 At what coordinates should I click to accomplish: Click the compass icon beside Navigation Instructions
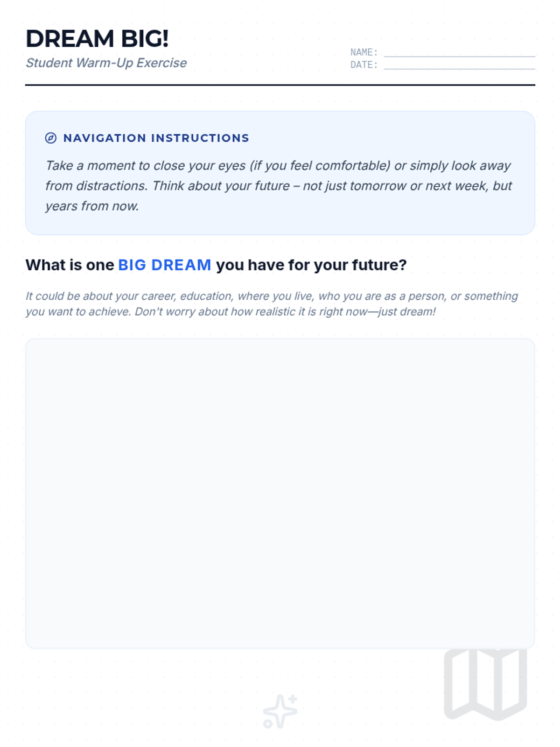[x=50, y=138]
